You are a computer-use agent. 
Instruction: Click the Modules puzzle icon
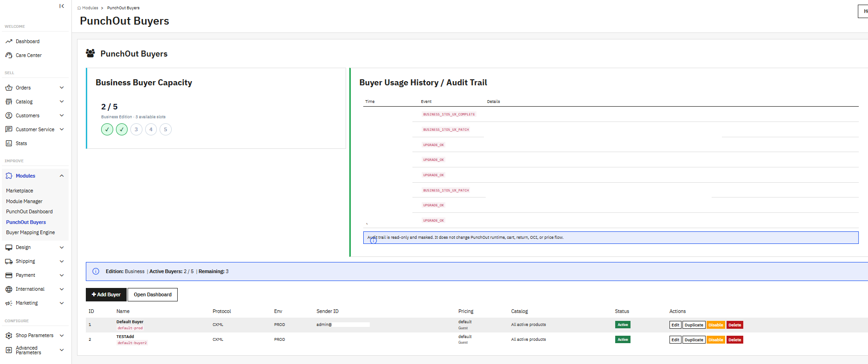(x=9, y=176)
